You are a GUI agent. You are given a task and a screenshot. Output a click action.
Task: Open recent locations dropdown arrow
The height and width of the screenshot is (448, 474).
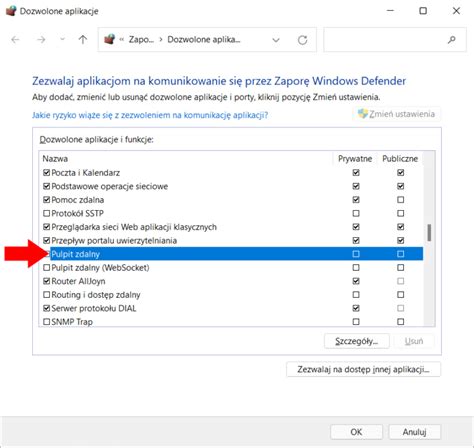(62, 40)
